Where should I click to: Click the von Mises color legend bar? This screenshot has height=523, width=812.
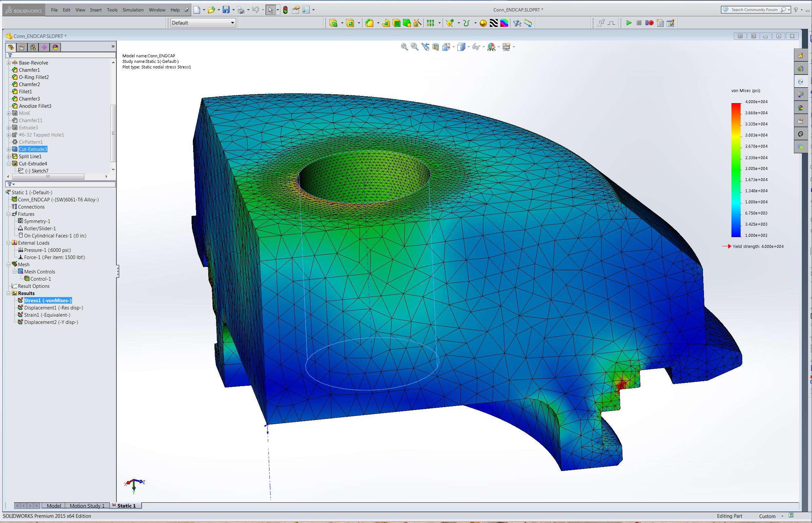(x=736, y=170)
